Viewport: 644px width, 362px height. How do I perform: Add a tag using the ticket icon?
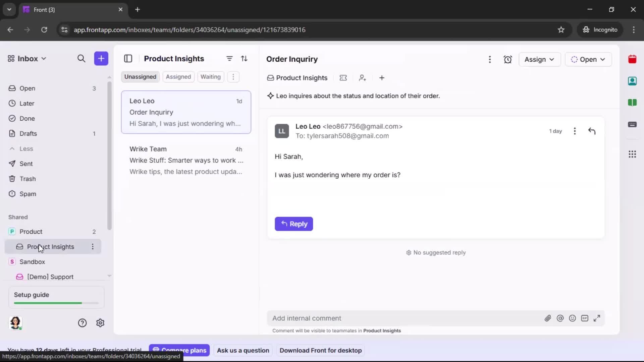(343, 78)
